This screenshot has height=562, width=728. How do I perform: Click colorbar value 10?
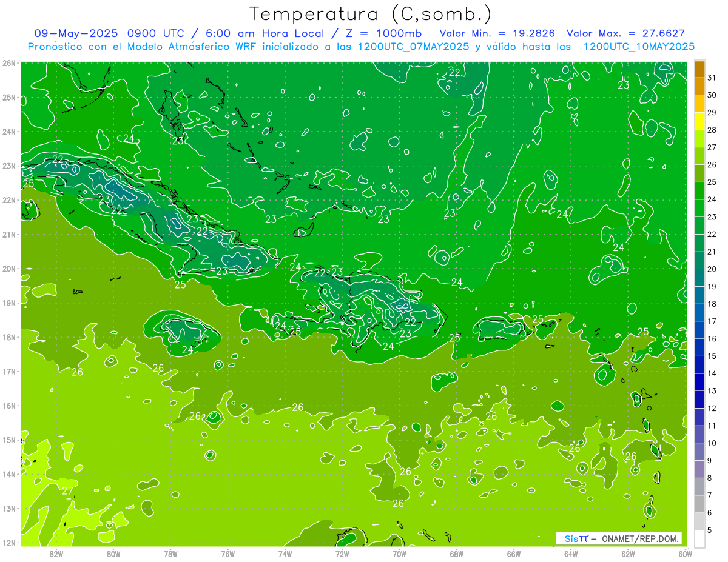click(x=712, y=443)
